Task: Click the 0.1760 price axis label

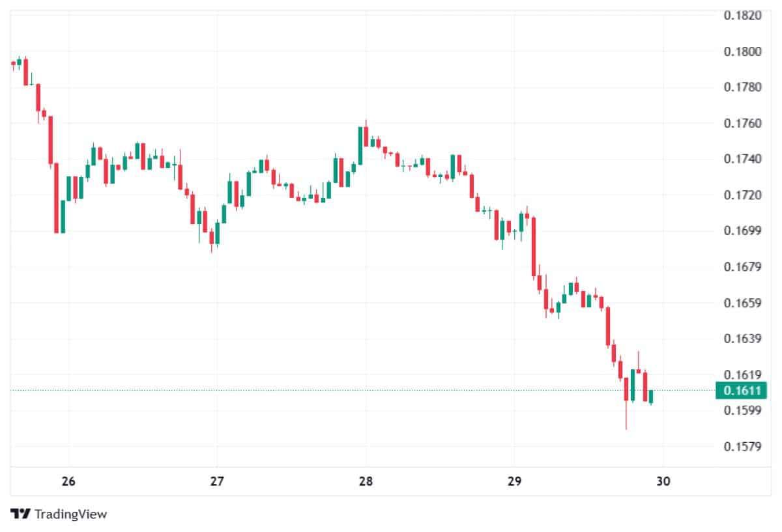Action: [743, 123]
